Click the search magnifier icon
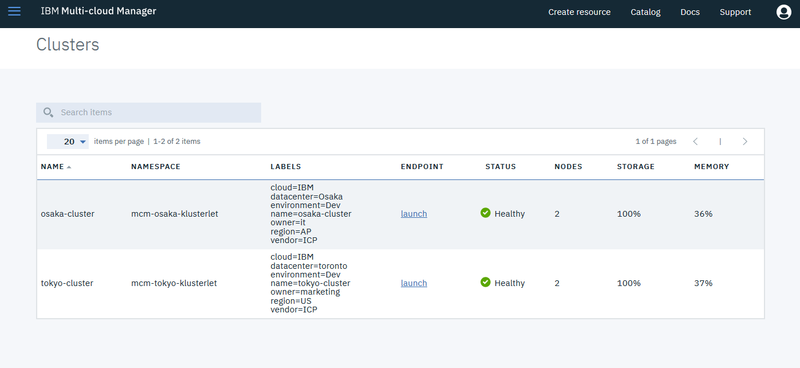Screen dimensions: 800x368 pyautogui.click(x=48, y=112)
